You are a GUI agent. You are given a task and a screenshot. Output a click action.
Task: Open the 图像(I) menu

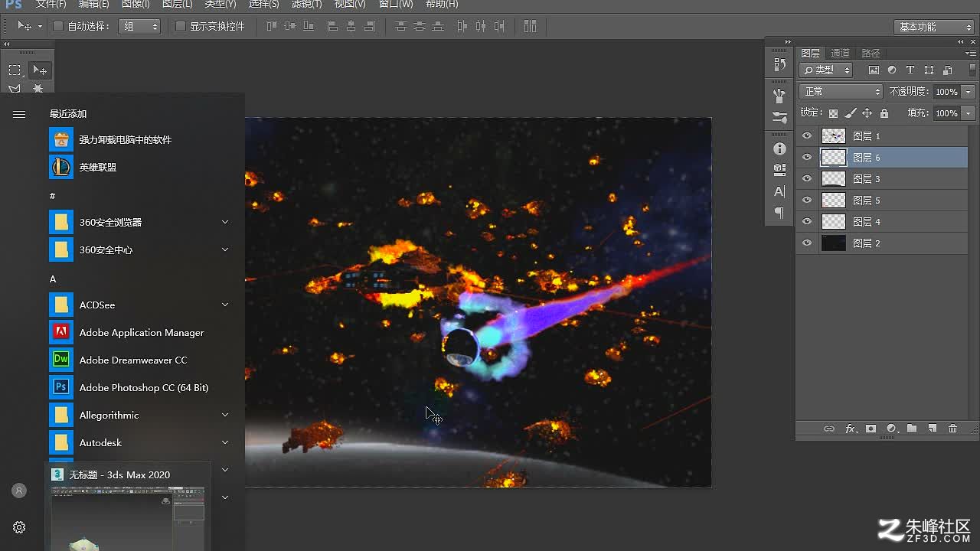click(x=136, y=4)
